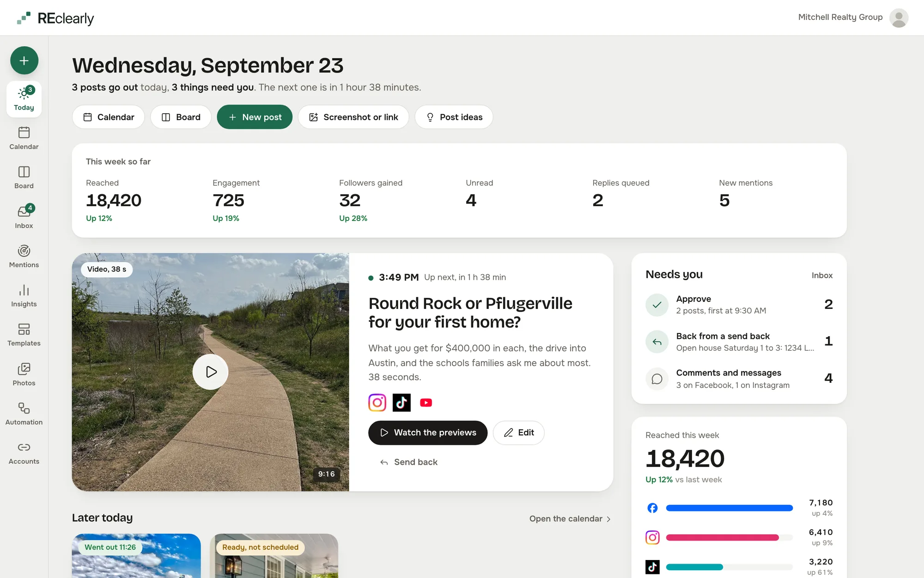Click the YouTube icon on upcoming post

click(x=426, y=403)
